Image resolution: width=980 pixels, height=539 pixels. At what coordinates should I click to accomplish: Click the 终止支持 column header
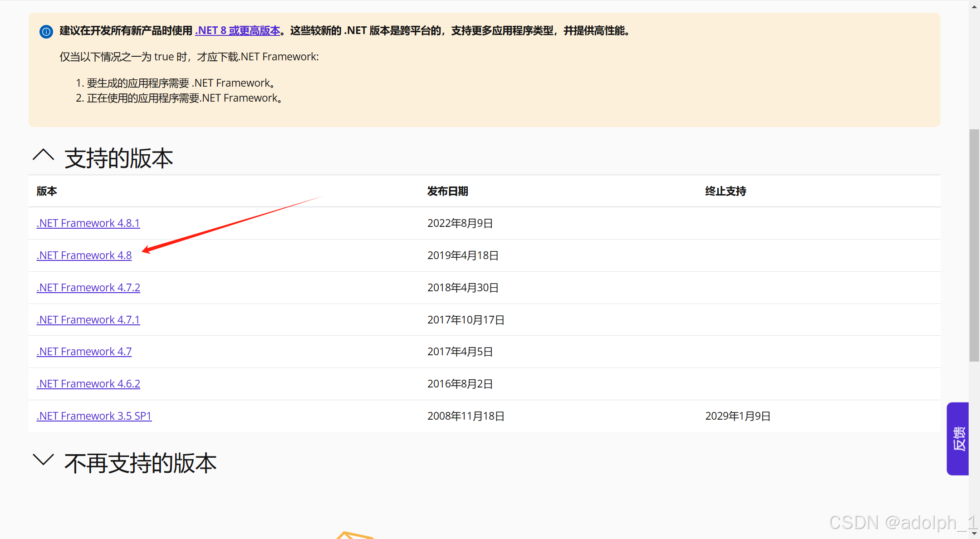[x=725, y=191]
